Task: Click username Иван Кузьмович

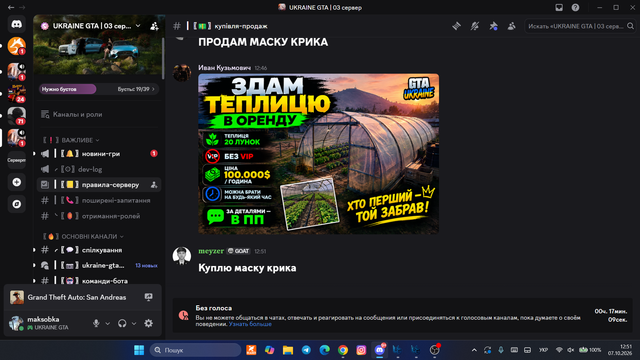Action: point(224,68)
